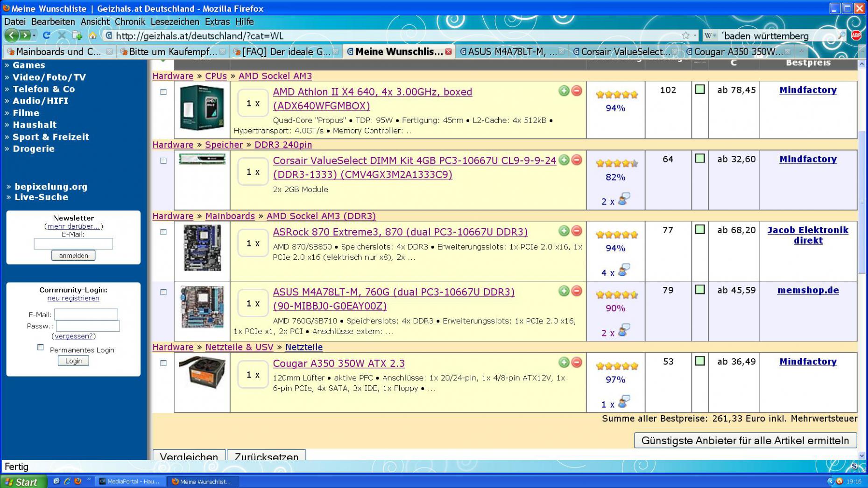Bookmark this page with the star icon
Screen dimensions: 868x488
coord(685,35)
